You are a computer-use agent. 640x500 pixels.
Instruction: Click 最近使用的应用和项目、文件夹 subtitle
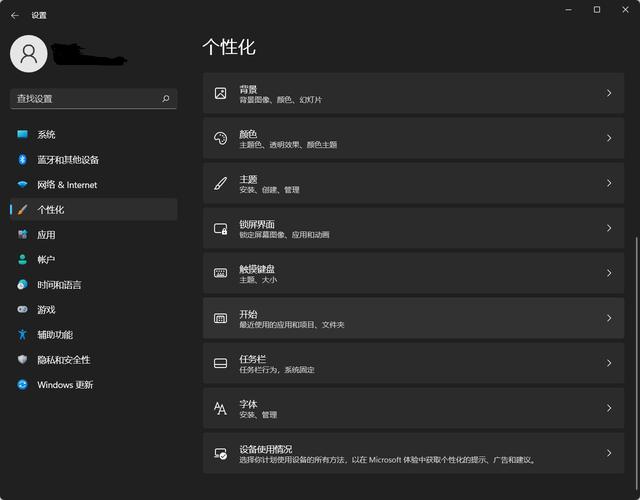click(292, 325)
